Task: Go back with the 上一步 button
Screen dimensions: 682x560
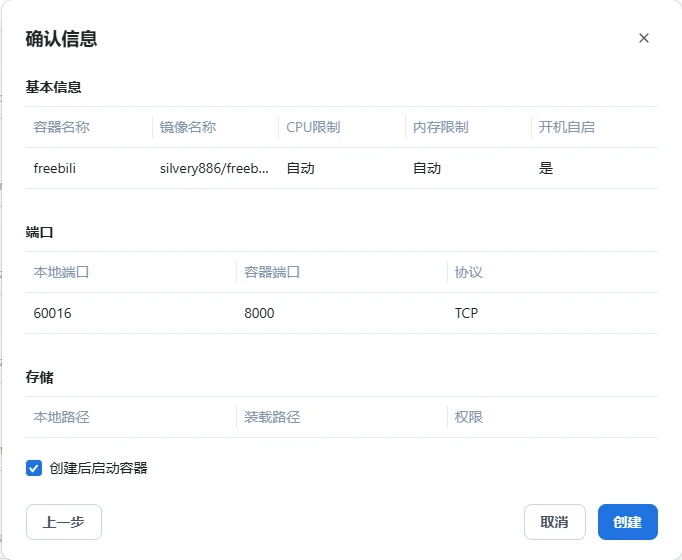Action: pyautogui.click(x=63, y=522)
